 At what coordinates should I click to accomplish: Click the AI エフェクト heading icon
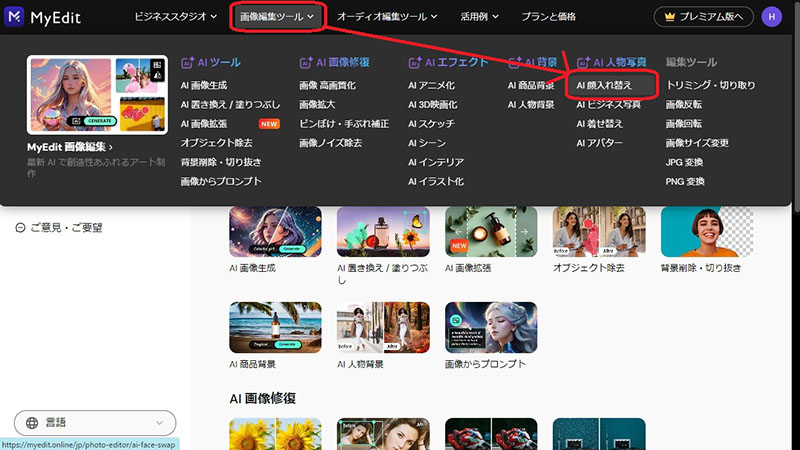(414, 62)
